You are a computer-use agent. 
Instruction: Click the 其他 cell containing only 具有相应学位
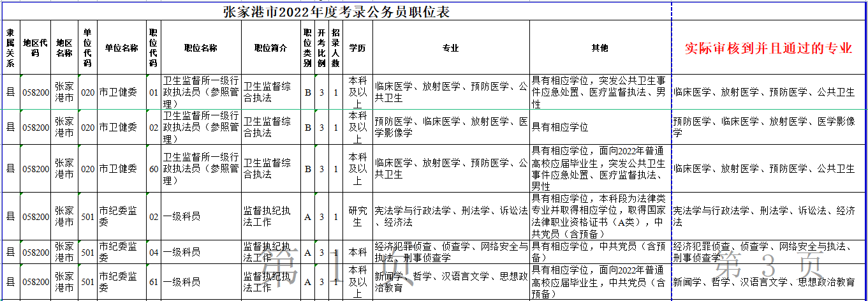coord(600,127)
